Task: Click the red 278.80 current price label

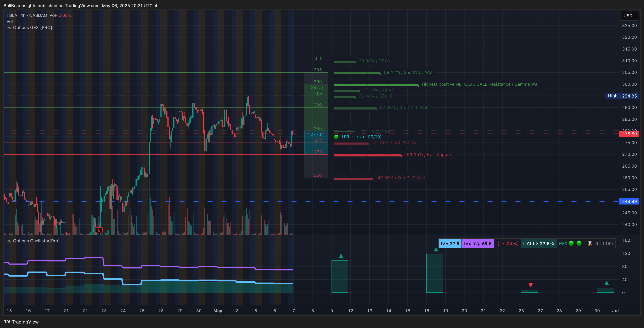Action: coord(629,134)
